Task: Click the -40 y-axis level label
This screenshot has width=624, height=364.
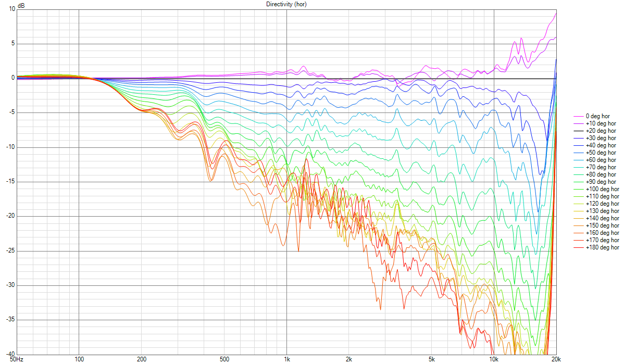Action: 11,354
